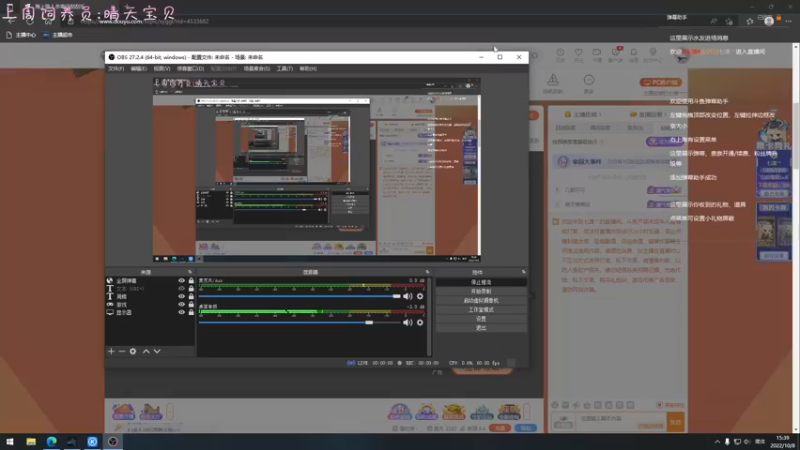Open 主播中心 bookmark in browser
The width and height of the screenshot is (800, 450).
point(21,35)
